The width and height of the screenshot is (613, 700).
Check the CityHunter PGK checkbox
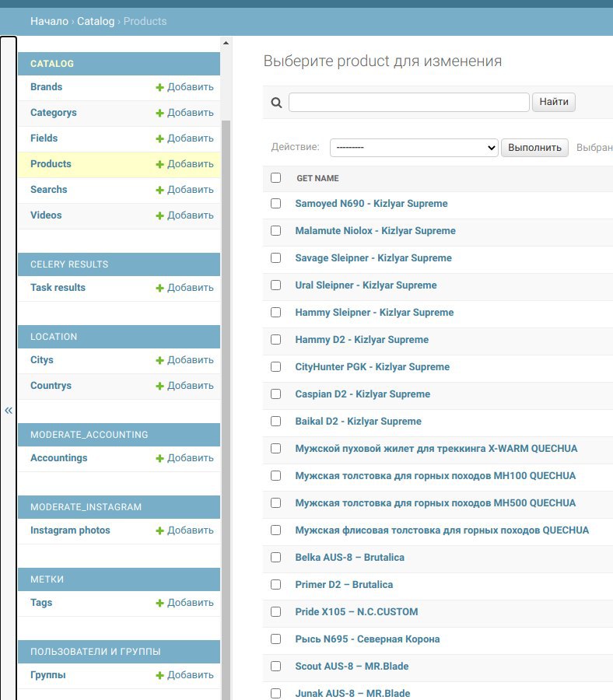click(x=276, y=367)
